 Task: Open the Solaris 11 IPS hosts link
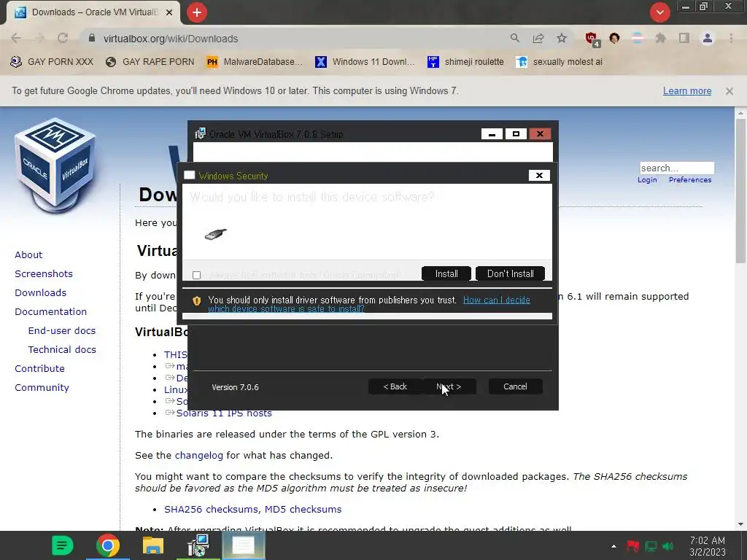[x=224, y=413]
